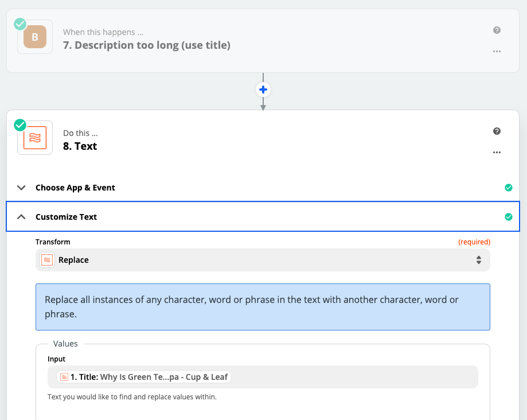Open the Transform dropdown showing Replace
This screenshot has width=527, height=420.
263,260
